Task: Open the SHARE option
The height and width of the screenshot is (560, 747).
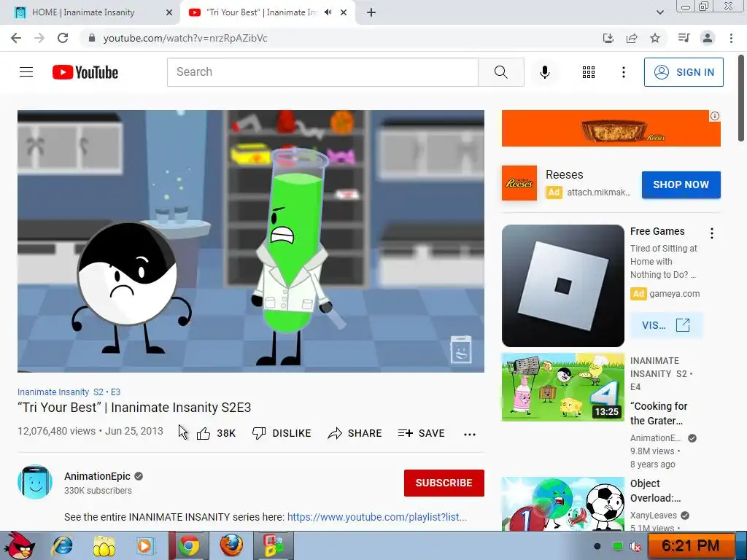Action: click(355, 433)
